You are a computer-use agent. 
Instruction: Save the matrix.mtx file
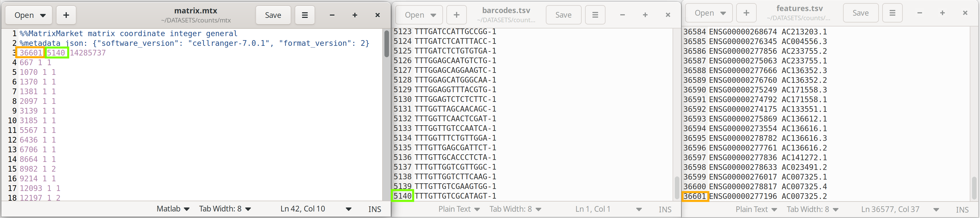pos(273,15)
